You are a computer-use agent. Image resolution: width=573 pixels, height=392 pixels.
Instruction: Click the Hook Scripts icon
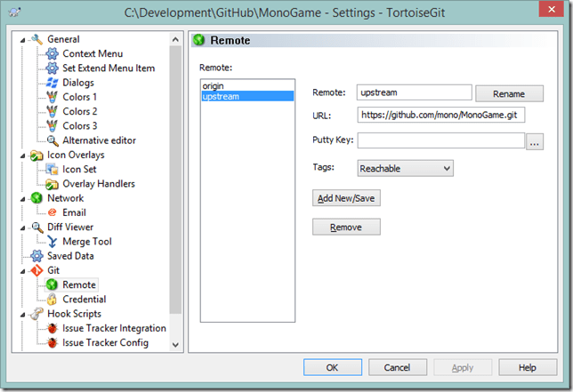coord(36,314)
